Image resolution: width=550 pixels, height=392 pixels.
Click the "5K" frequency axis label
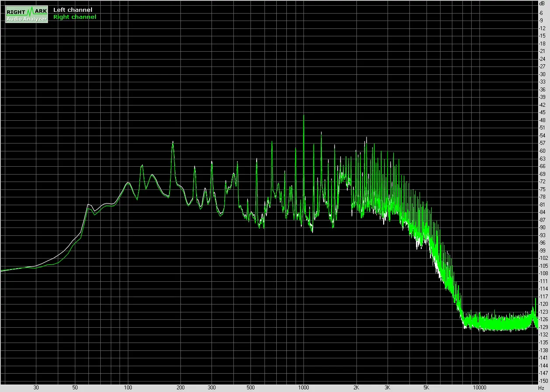pos(427,388)
